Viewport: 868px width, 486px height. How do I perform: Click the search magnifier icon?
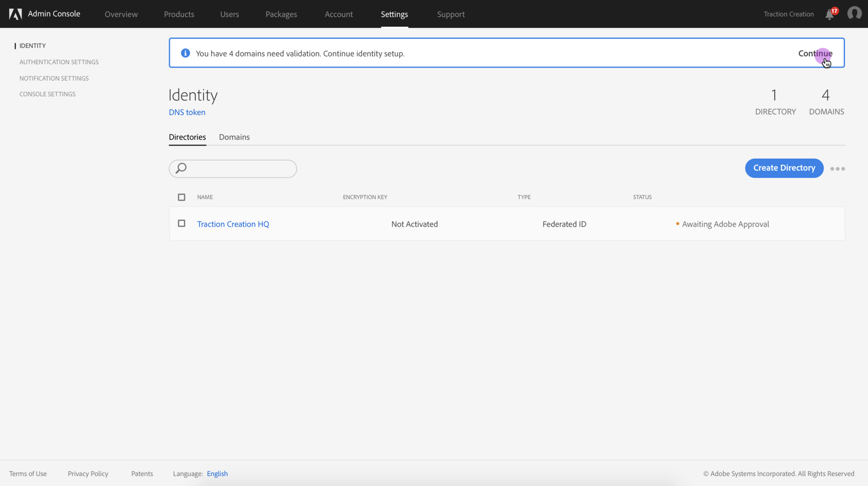pos(181,168)
